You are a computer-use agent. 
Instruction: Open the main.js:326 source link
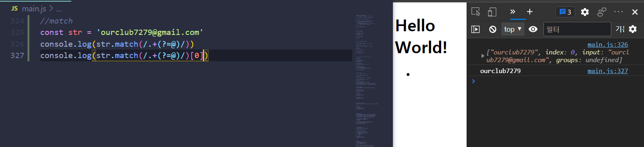[x=608, y=45]
